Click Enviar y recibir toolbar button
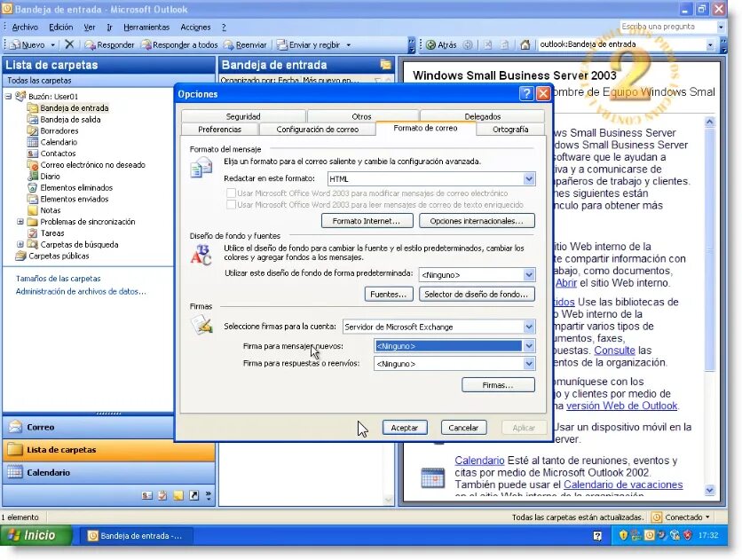Screen dimensions: 742x560 pyautogui.click(x=309, y=45)
